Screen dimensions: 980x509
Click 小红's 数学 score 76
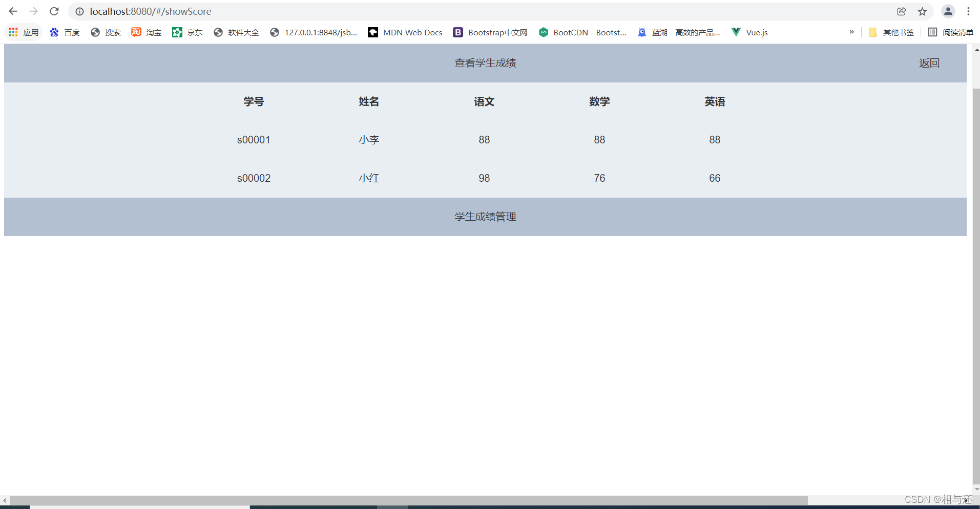point(599,178)
